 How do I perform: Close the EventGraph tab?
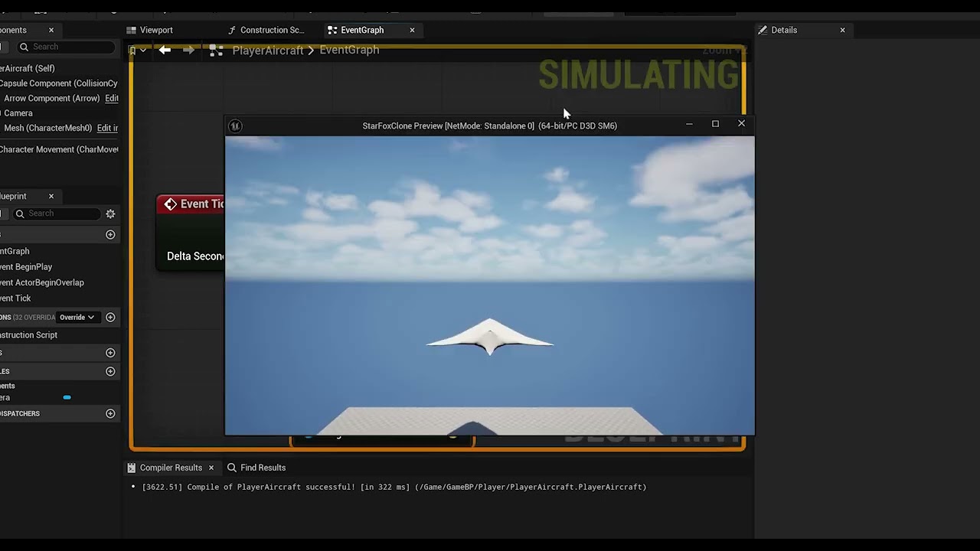(x=412, y=30)
